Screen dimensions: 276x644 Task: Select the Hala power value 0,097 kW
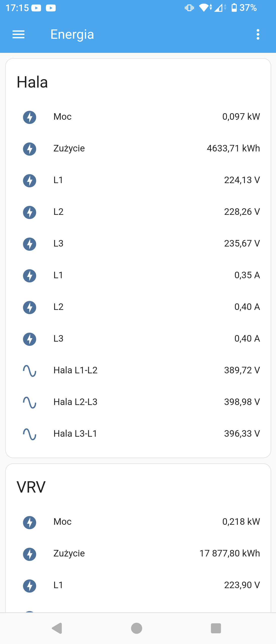coord(241,117)
